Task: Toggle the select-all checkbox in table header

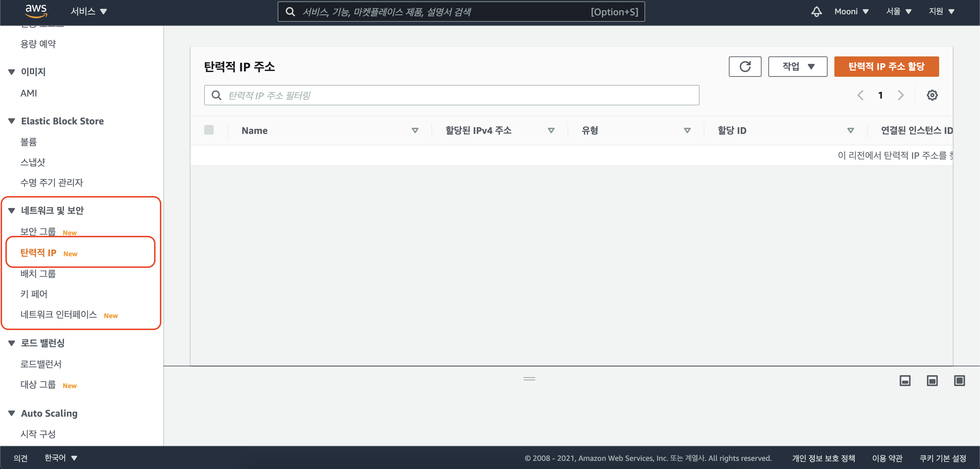Action: 209,130
